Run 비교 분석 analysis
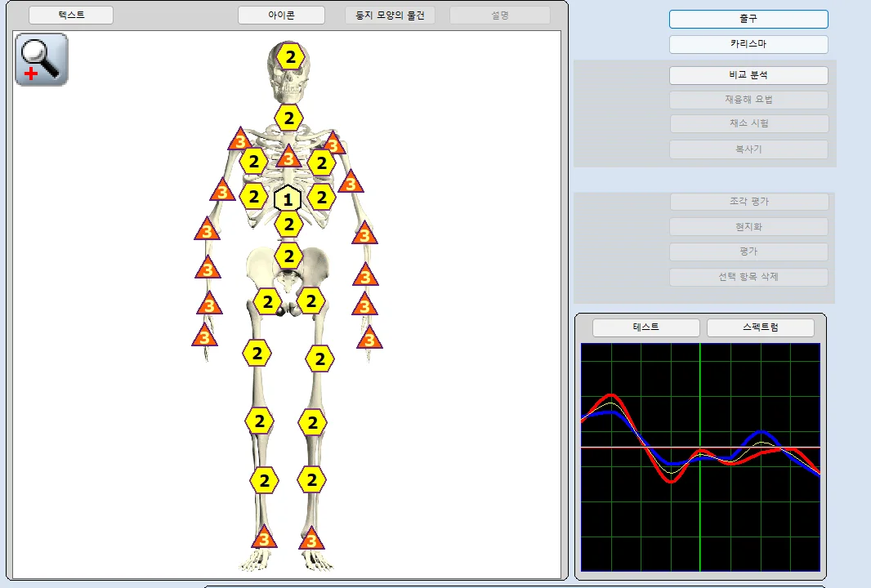This screenshot has width=871, height=588. pos(748,74)
